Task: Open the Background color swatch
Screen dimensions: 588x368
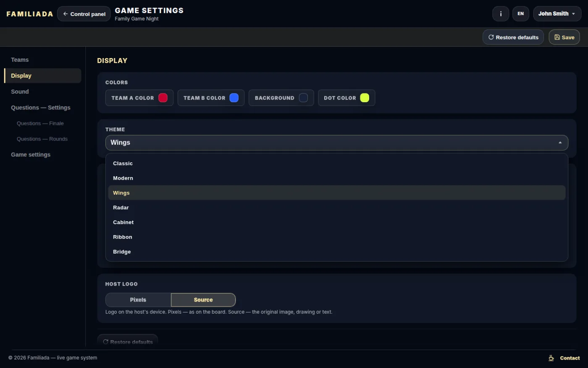Action: click(x=303, y=98)
